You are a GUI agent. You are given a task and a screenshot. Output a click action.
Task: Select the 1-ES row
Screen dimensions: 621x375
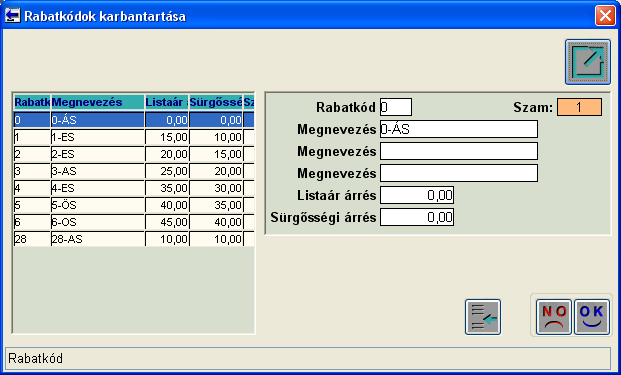pos(134,137)
